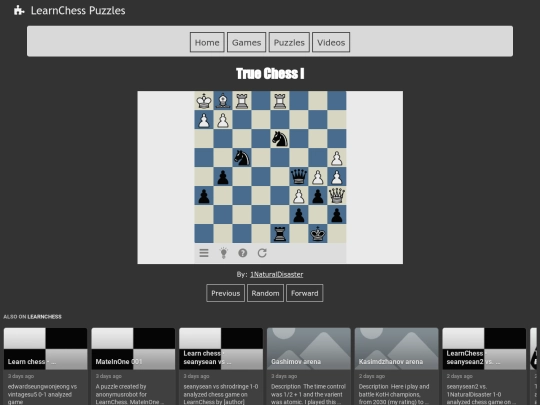This screenshot has height=405, width=540.
Task: Open the Kasimdzhanov arena card
Action: 396,366
